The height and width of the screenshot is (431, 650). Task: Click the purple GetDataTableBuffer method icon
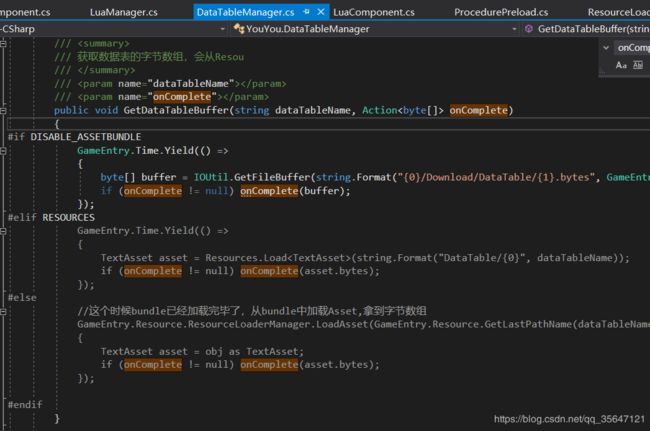(x=529, y=29)
